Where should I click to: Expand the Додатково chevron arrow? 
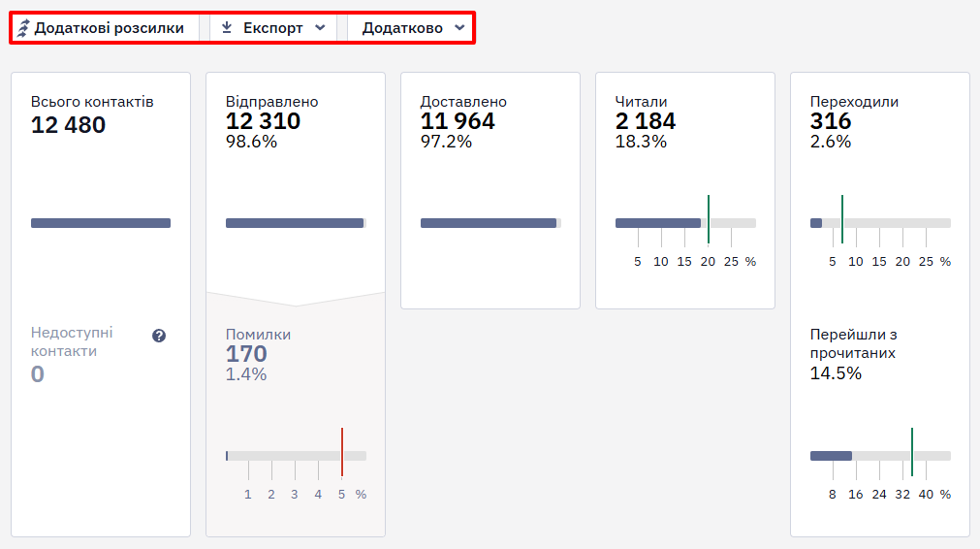(x=459, y=27)
